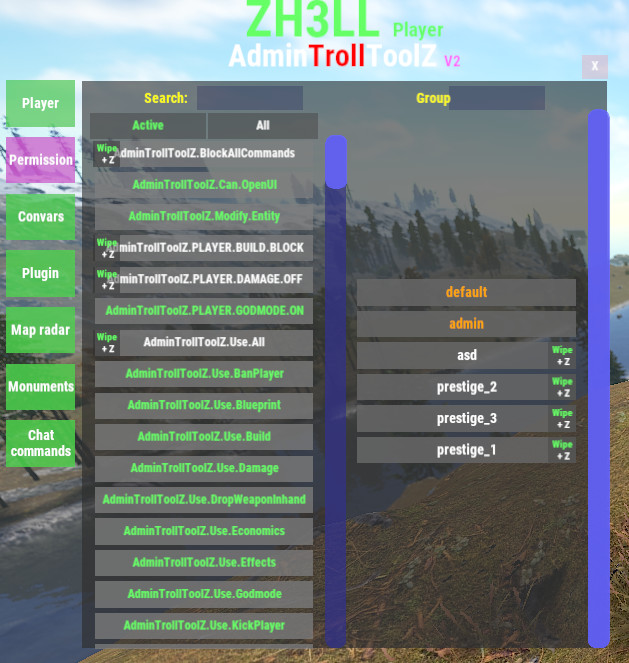This screenshot has width=629, height=663.
Task: Click Wipe +Z for group prestige_3
Action: pos(562,419)
